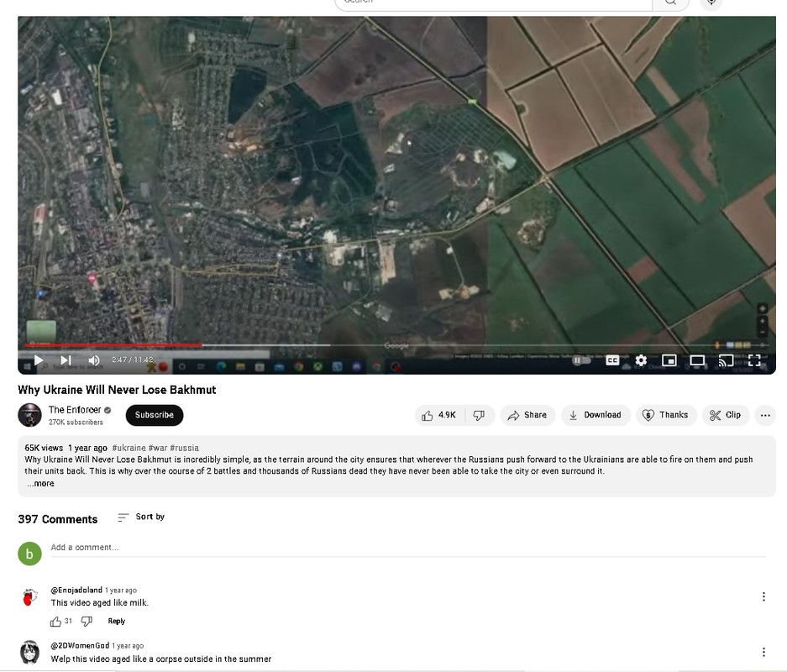Click the 397 Comments heading
787x672 pixels.
(58, 519)
